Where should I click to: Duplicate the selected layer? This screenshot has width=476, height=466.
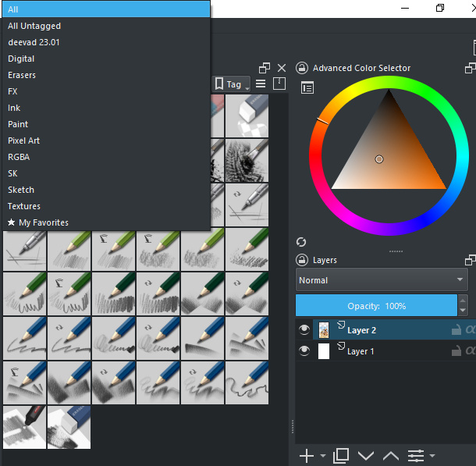pos(340,455)
